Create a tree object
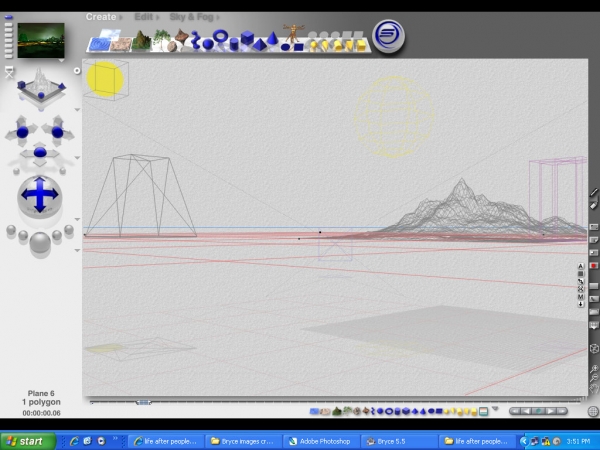 tap(161, 39)
